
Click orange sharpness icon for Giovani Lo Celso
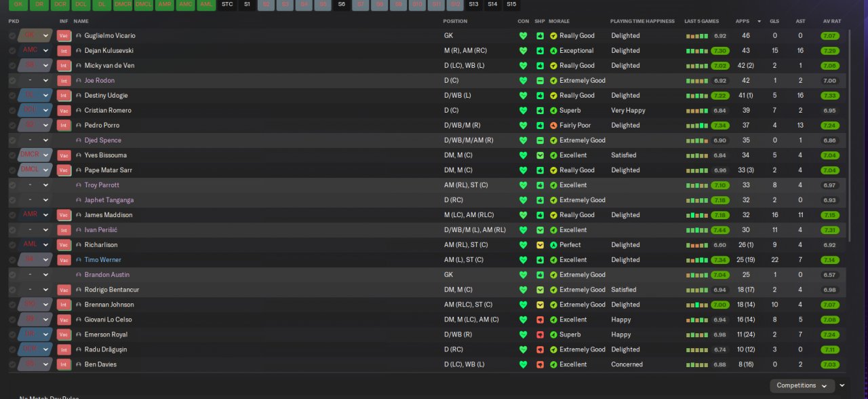[540, 319]
